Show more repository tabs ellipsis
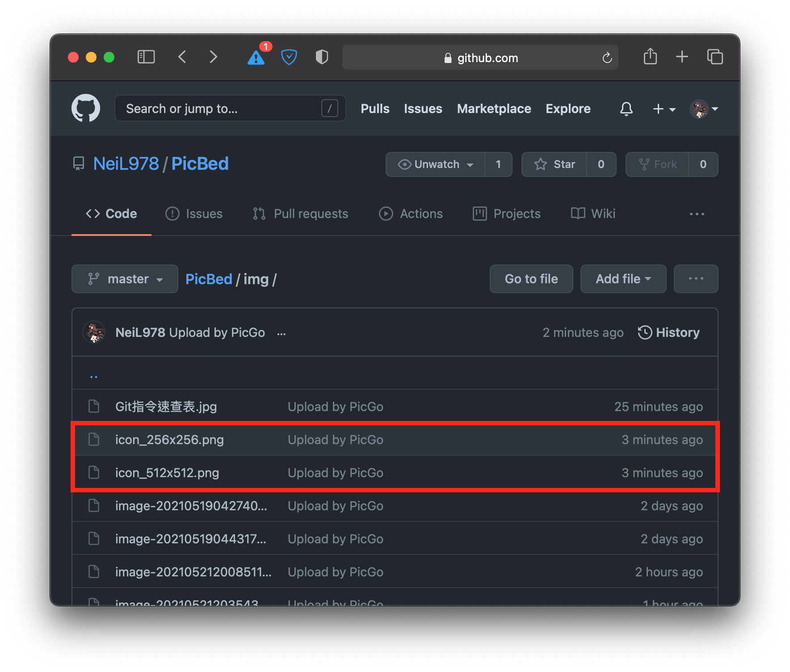 [x=697, y=214]
